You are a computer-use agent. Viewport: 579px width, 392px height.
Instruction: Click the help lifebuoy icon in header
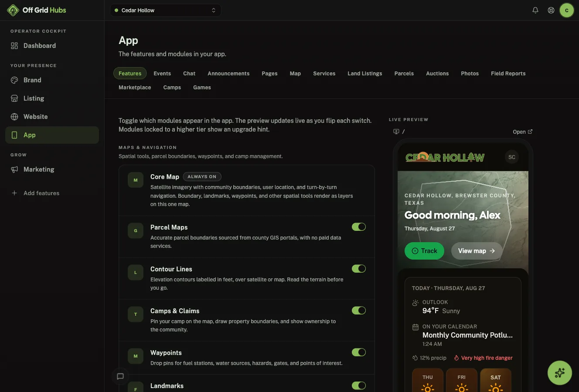click(x=551, y=10)
